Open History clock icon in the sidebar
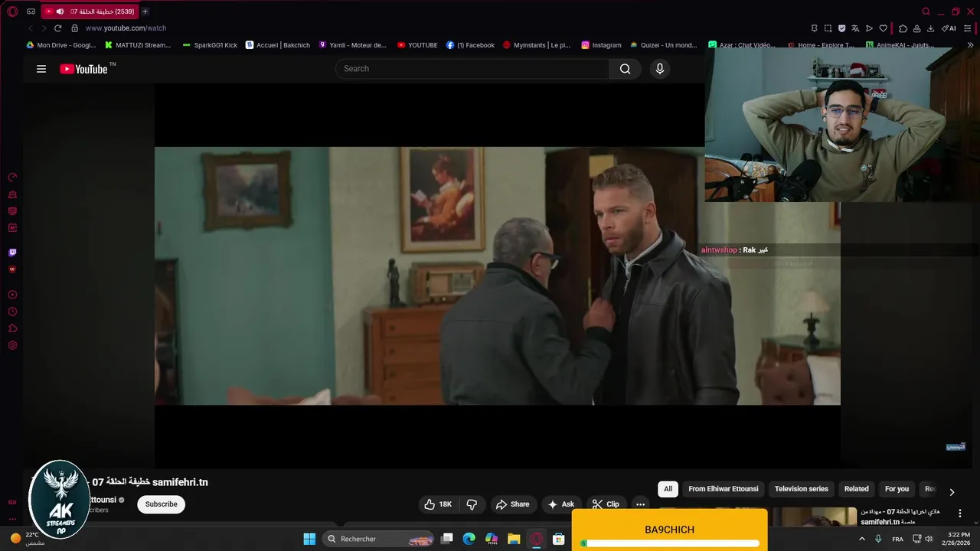This screenshot has height=551, width=980. (x=12, y=311)
